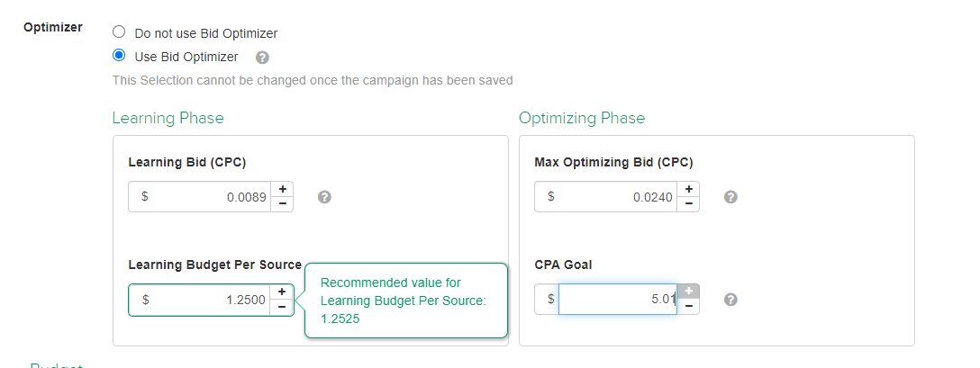Viewport: 980px width, 368px height.
Task: Increase Learning Bid with plus button
Action: coord(282,189)
